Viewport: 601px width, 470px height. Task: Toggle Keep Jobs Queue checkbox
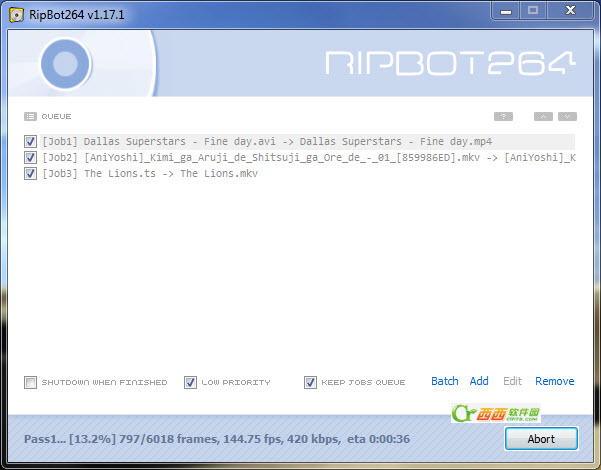[x=310, y=382]
